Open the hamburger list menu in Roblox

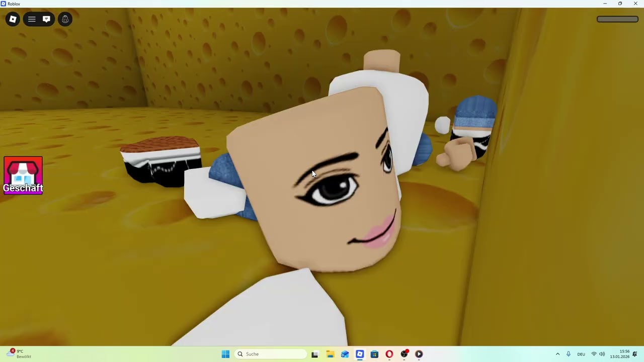(32, 19)
